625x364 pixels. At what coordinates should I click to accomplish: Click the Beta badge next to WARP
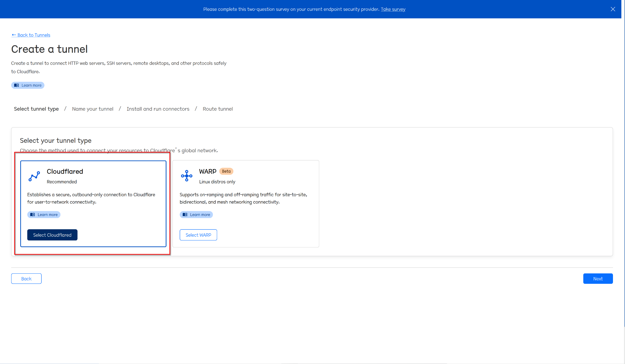pos(226,171)
